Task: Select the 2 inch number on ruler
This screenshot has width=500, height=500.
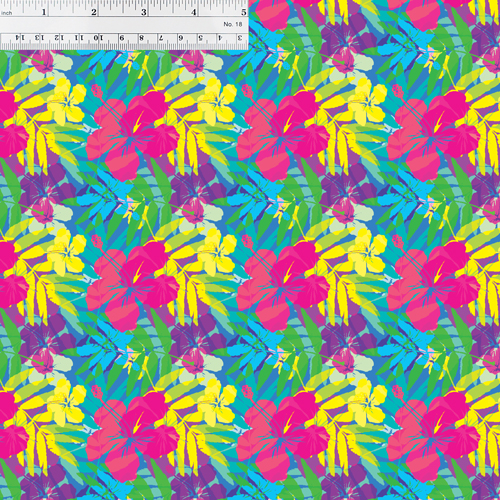Action: coord(94,12)
